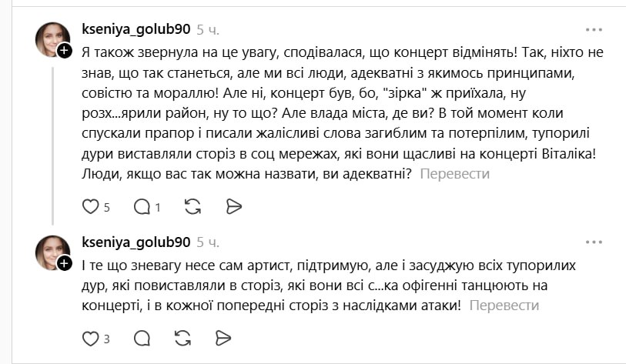The image size is (626, 364).
Task: Click the first comment's avatar photo
Action: coord(51,38)
